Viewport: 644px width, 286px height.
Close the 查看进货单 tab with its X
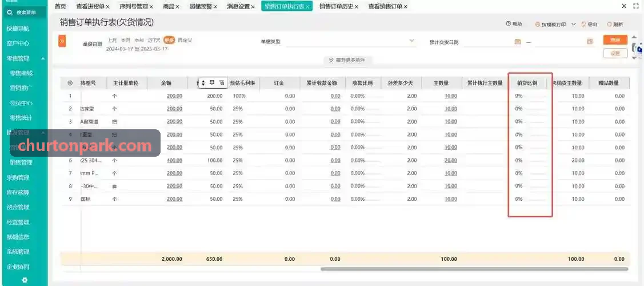point(107,6)
